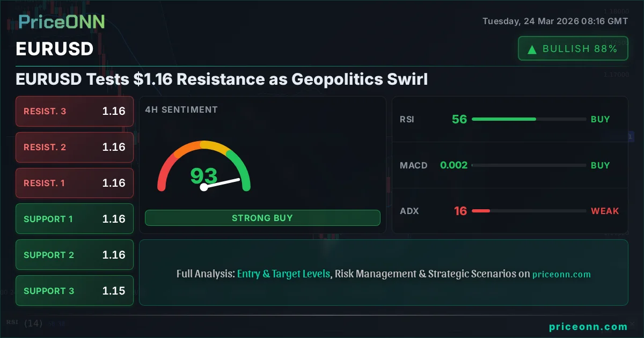Open the Entry & Target Levels link
The height and width of the screenshot is (338, 644).
point(283,274)
